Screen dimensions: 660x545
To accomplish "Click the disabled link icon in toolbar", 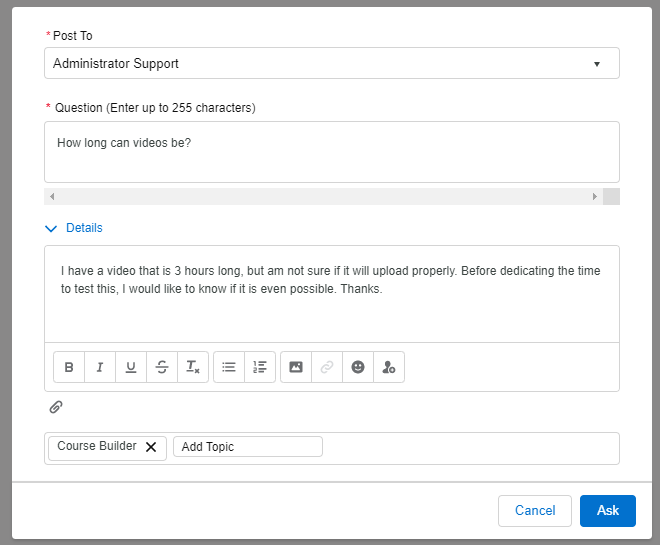I will pos(327,367).
